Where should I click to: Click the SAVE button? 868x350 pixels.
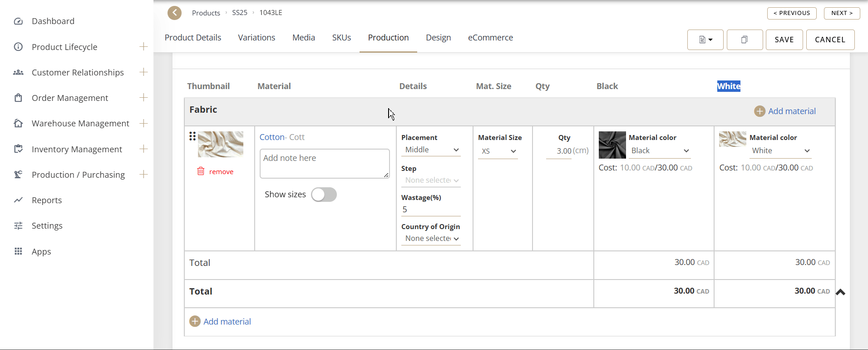click(784, 40)
